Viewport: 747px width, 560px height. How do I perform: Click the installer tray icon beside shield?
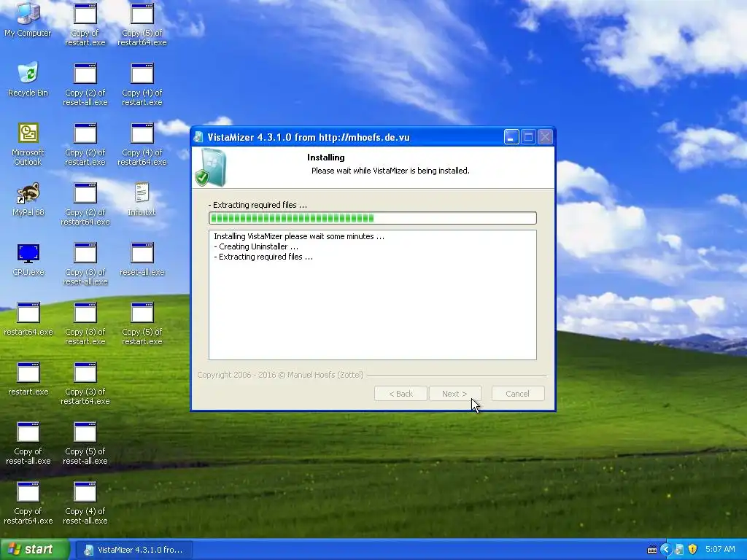point(679,550)
